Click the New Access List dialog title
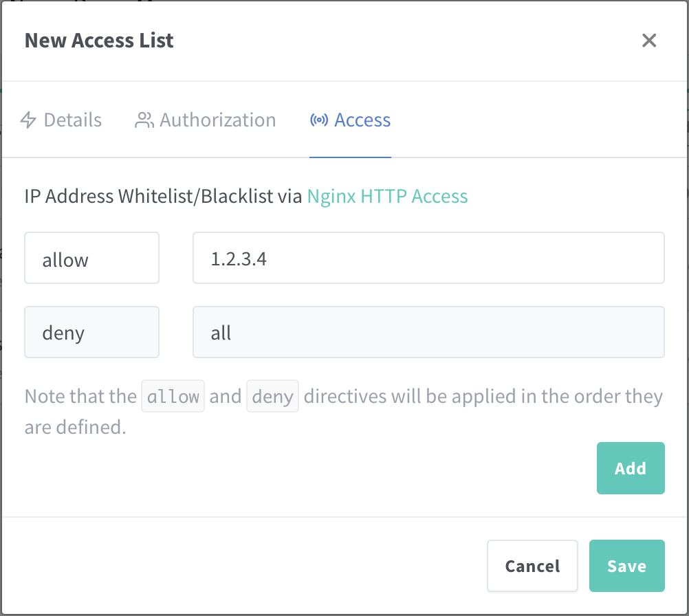689x616 pixels. pyautogui.click(x=98, y=41)
